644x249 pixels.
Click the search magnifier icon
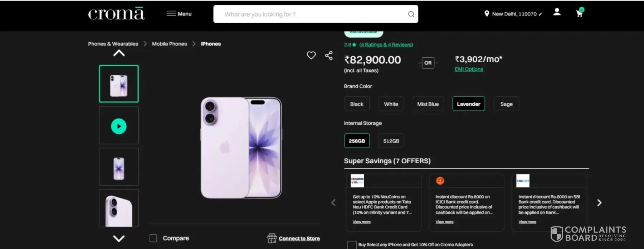coord(411,14)
